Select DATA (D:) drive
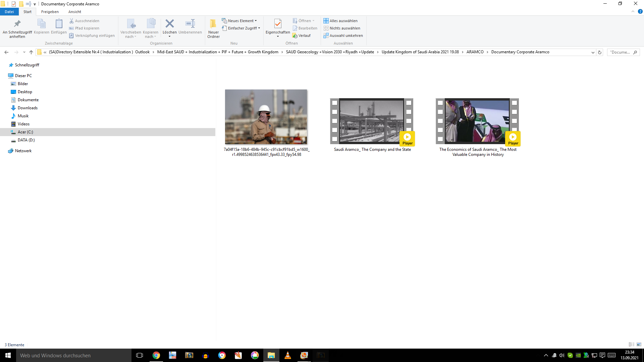This screenshot has width=644, height=362. pyautogui.click(x=26, y=140)
